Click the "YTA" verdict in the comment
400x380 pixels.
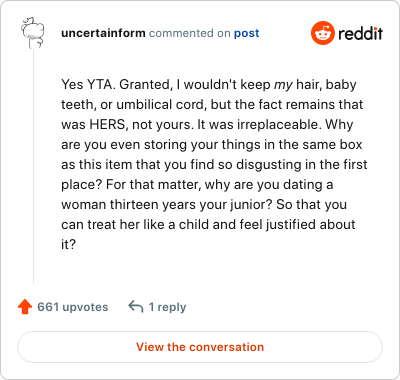tap(100, 84)
